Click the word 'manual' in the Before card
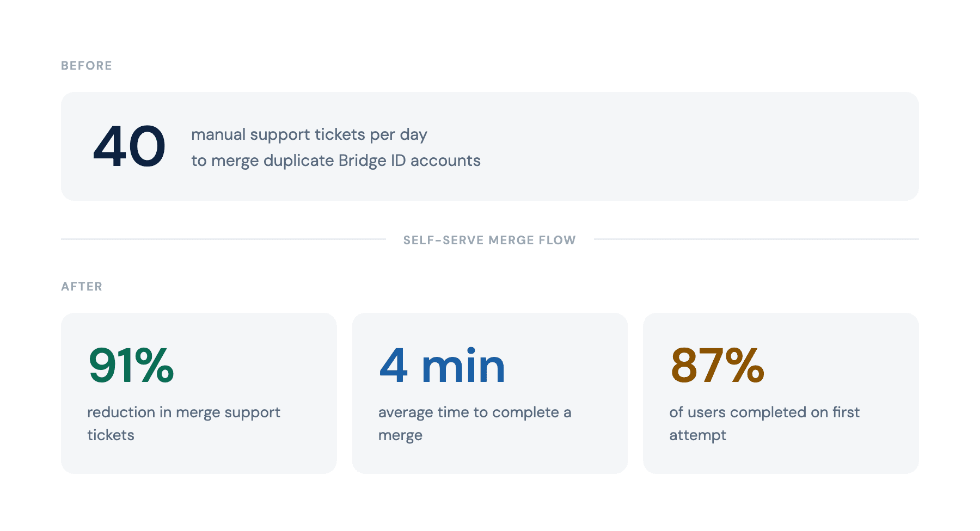The width and height of the screenshot is (980, 531). coord(218,134)
